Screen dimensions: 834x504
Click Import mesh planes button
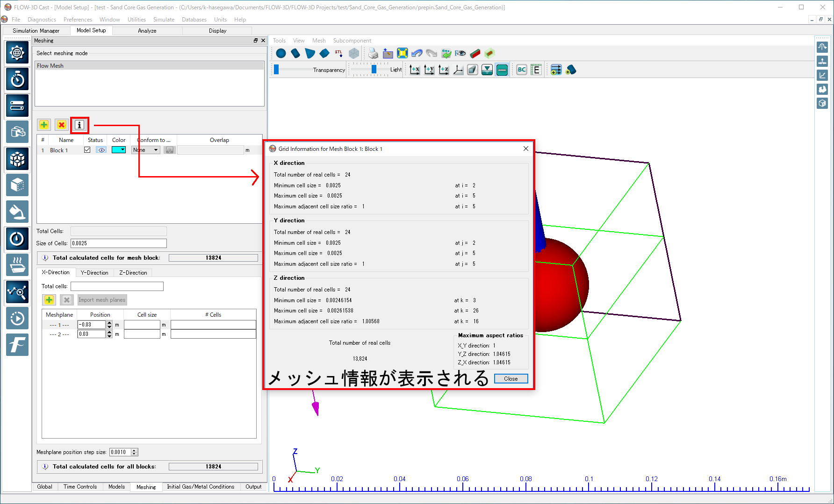point(102,300)
